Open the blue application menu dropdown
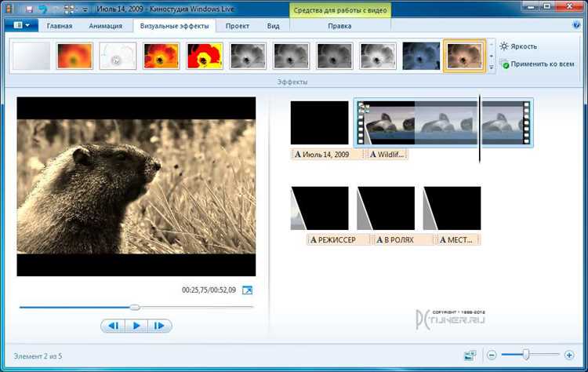This screenshot has width=588, height=372. pyautogui.click(x=21, y=26)
